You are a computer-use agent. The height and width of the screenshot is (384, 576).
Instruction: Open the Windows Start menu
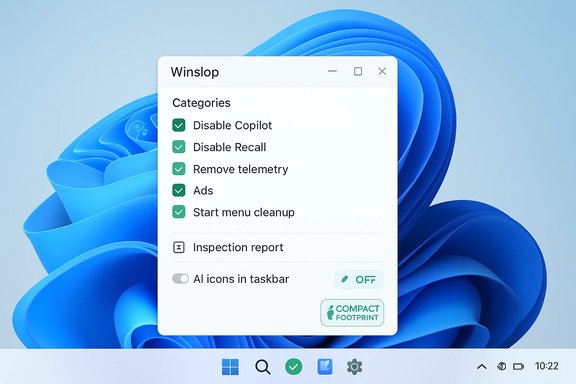(x=230, y=367)
